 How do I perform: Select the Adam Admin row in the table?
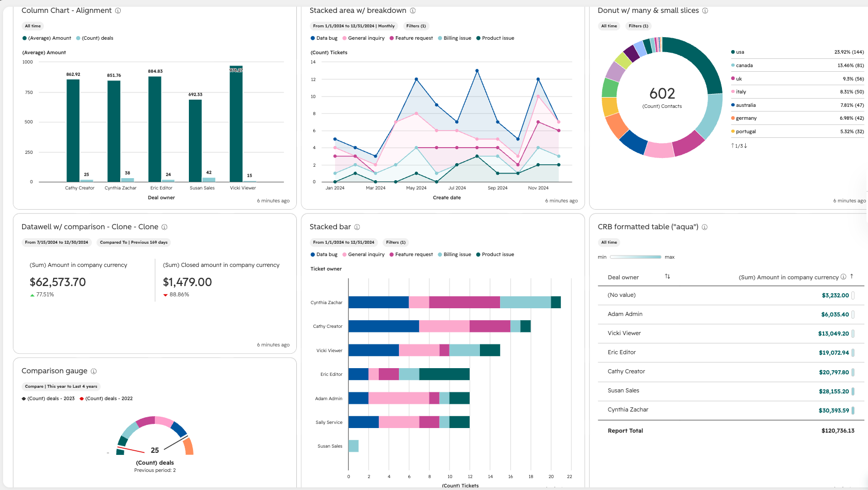pyautogui.click(x=731, y=314)
